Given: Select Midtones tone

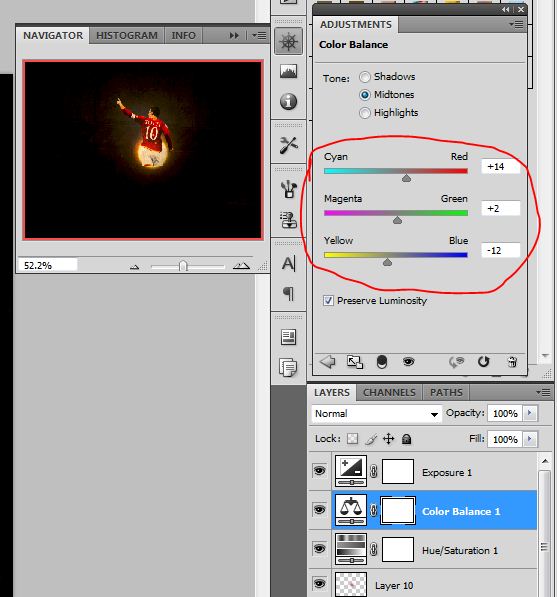Looking at the screenshot, I should tap(364, 95).
